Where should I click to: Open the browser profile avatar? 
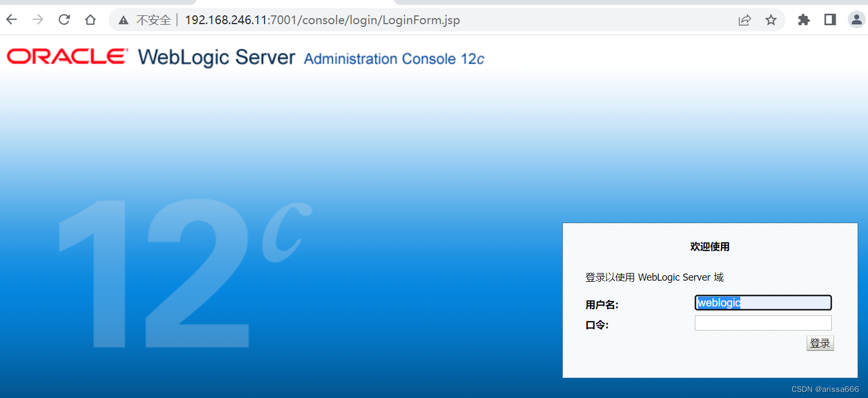pyautogui.click(x=856, y=20)
